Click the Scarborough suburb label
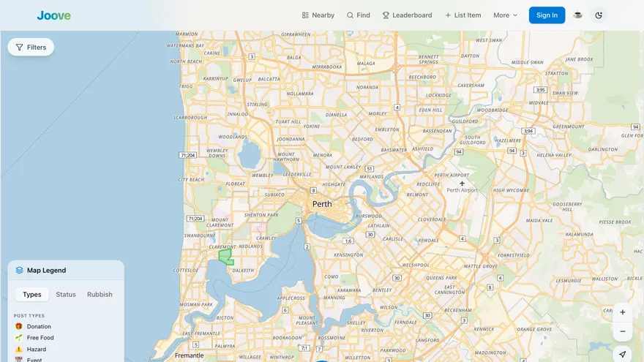644x362 pixels. 190,118
